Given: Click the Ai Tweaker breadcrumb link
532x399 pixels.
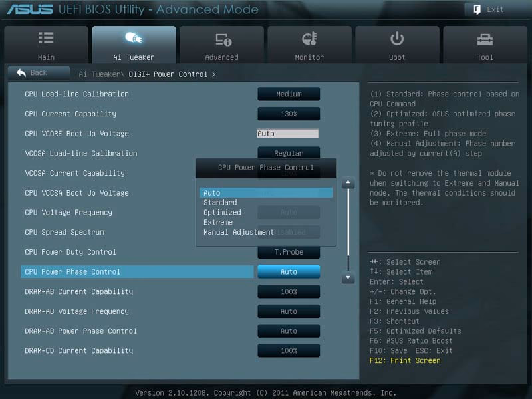Looking at the screenshot, I should pyautogui.click(x=101, y=74).
